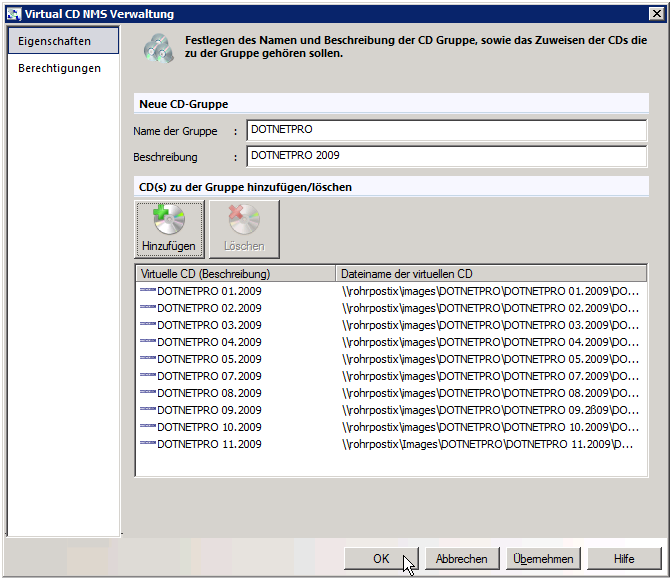Viewport: 671px width, 578px height.
Task: Close the Virtual CD NMS Verwaltung window
Action: 656,14
